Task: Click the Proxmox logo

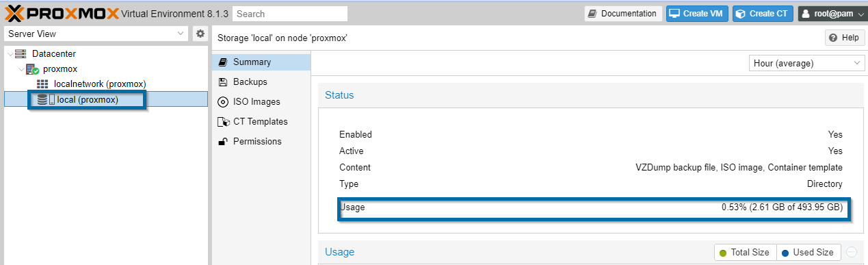Action: click(x=62, y=13)
